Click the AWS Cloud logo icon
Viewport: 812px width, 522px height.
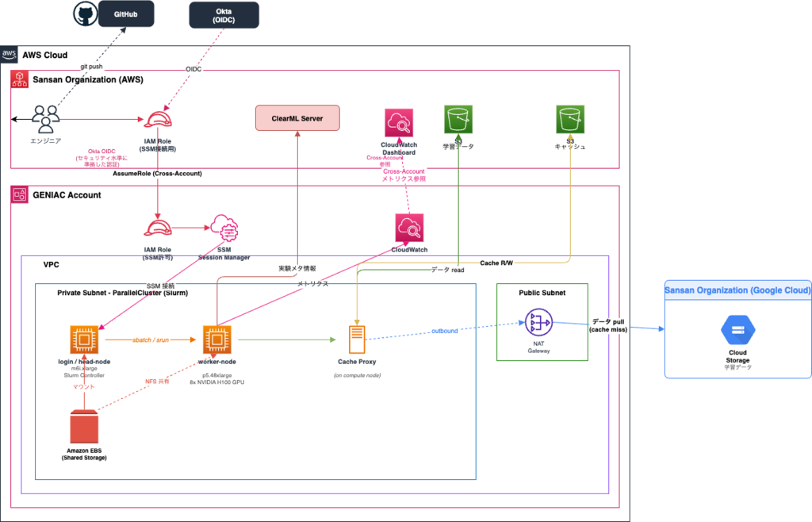pyautogui.click(x=9, y=55)
